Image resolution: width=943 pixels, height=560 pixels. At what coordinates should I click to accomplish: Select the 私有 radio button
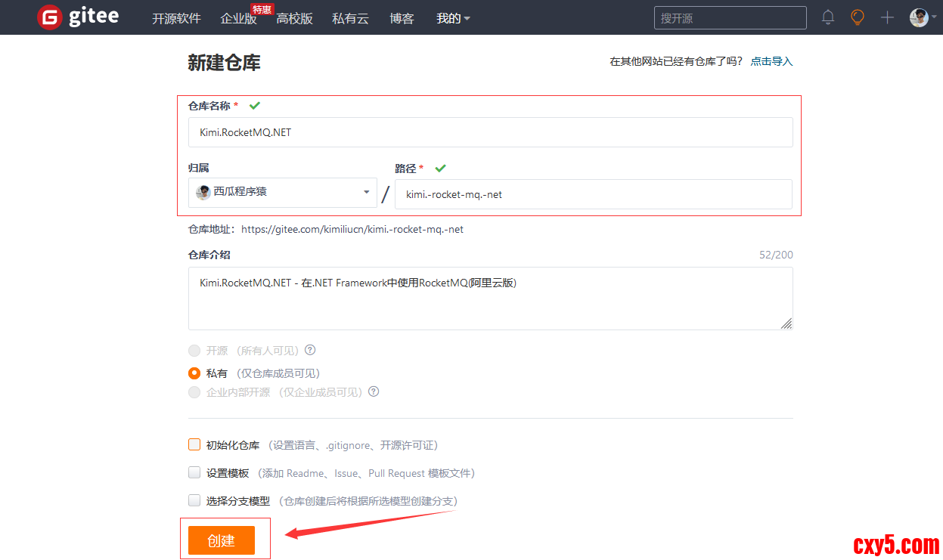pos(194,373)
